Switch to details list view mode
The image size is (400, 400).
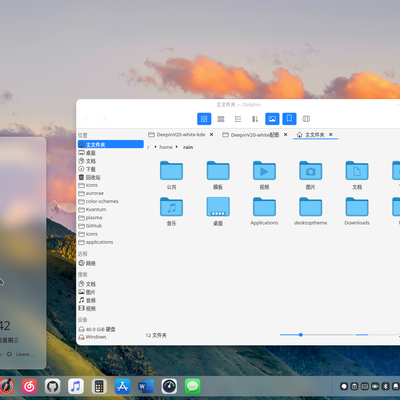(x=238, y=119)
